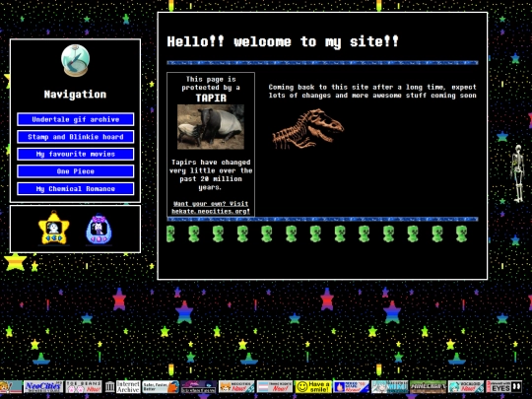
Task: Click the Firefox 'Safer, Faster, Better' badge
Action: (x=161, y=387)
